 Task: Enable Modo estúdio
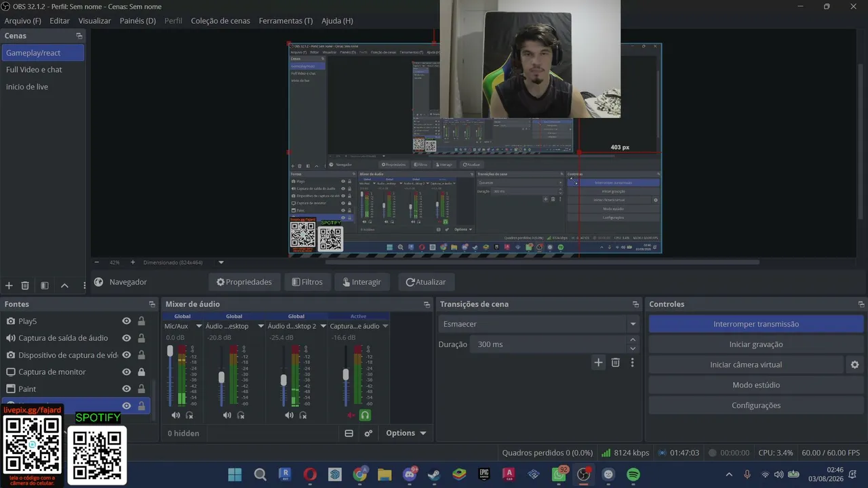pyautogui.click(x=756, y=385)
